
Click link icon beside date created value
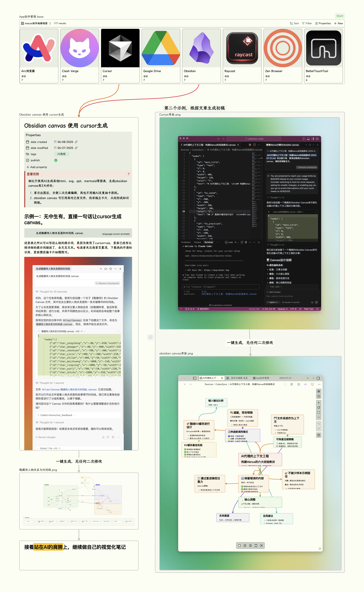click(x=76, y=142)
